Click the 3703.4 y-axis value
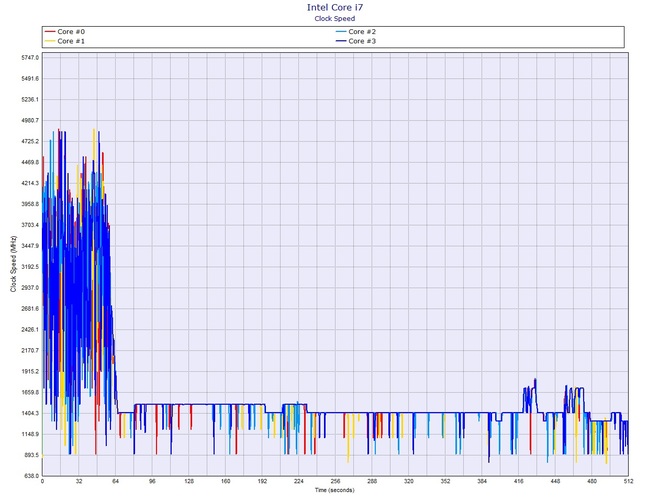670x502 pixels. pyautogui.click(x=30, y=225)
